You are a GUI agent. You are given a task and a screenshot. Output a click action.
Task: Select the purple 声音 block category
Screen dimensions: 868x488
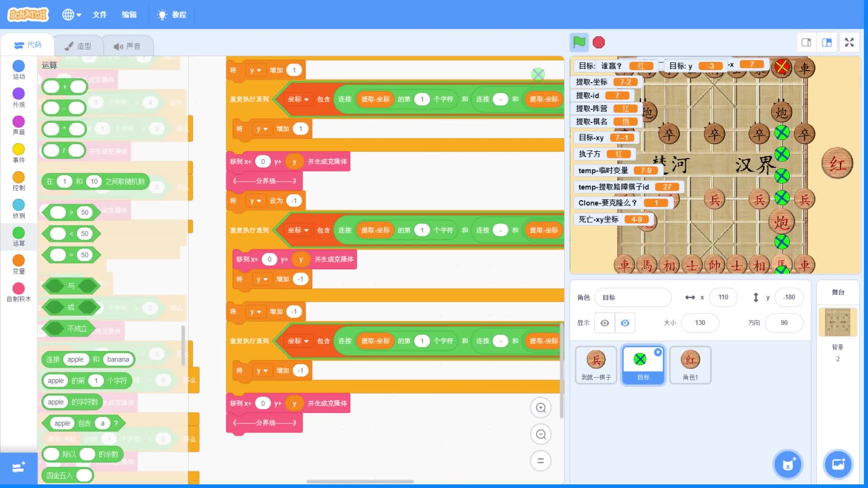[x=19, y=126]
